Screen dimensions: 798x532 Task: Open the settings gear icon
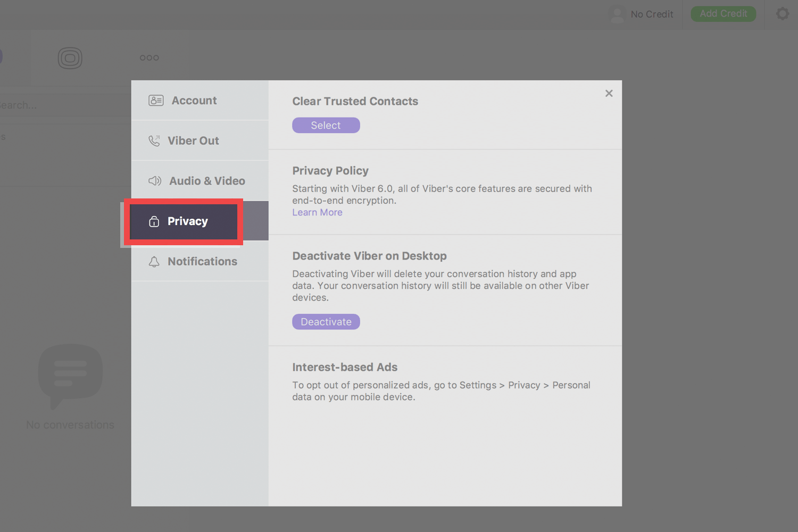tap(782, 14)
